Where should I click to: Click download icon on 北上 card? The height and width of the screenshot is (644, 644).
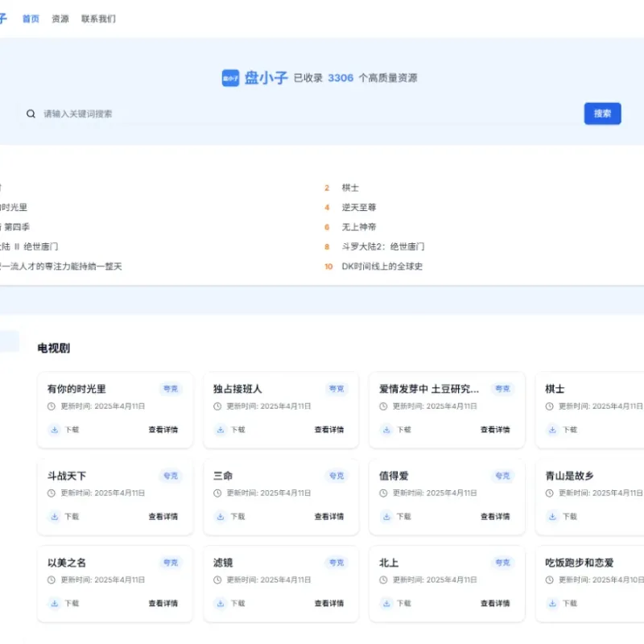(x=386, y=603)
